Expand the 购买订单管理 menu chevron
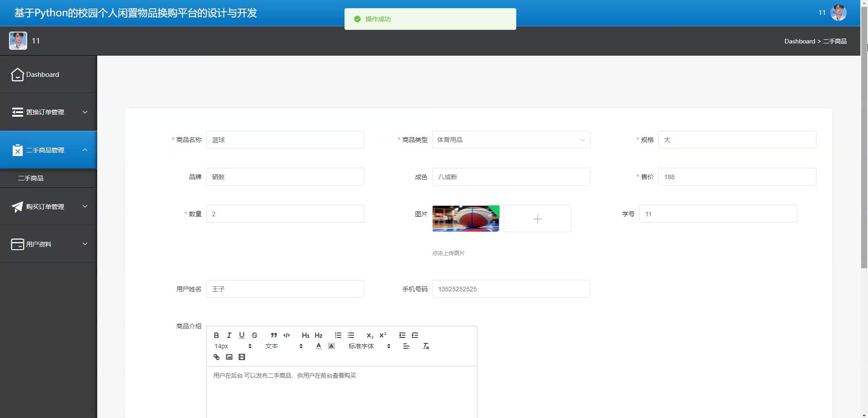Viewport: 868px width, 418px height. click(x=85, y=206)
